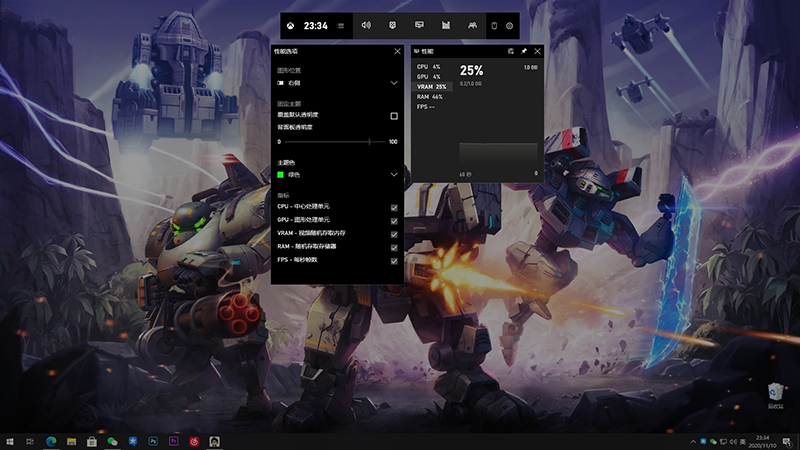Toggle override default transparency checkbox
This screenshot has height=450, width=800.
(x=394, y=116)
